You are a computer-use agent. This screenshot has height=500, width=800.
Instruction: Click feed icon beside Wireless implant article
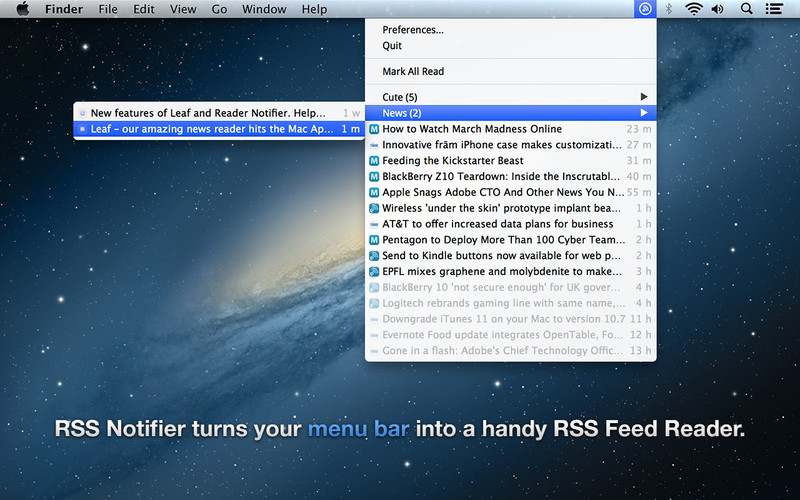374,208
